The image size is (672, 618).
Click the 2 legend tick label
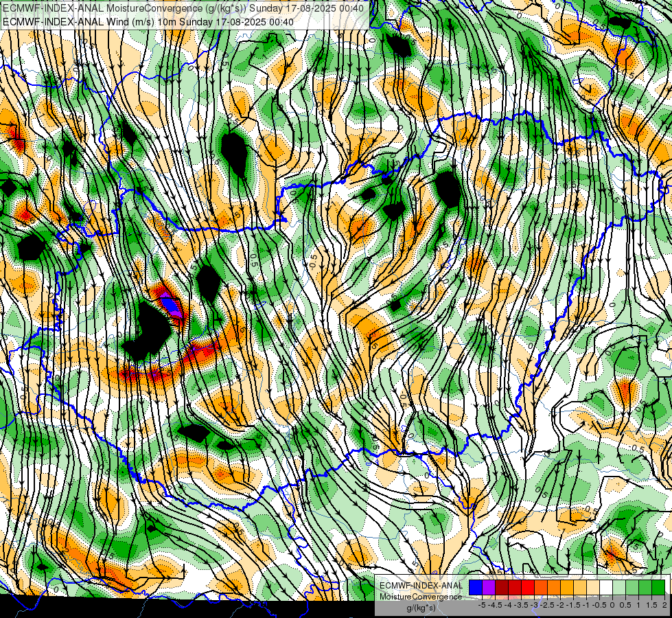[664, 605]
